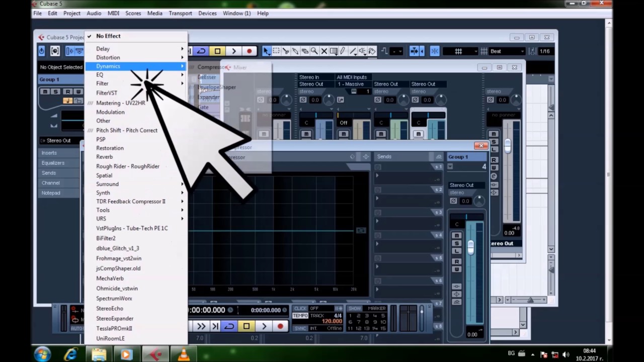
Task: Select the Split scissors tool
Action: click(x=286, y=51)
